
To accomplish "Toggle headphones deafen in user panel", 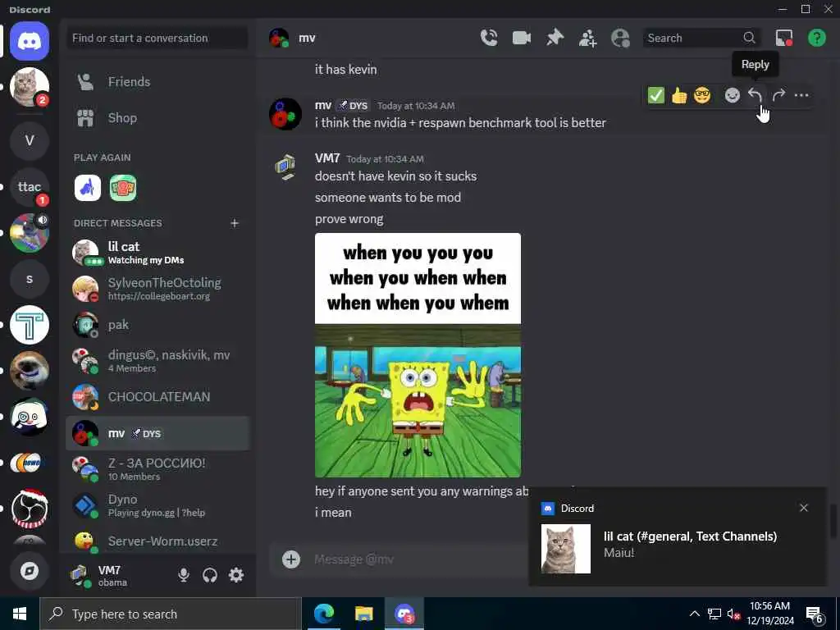I will pyautogui.click(x=210, y=575).
